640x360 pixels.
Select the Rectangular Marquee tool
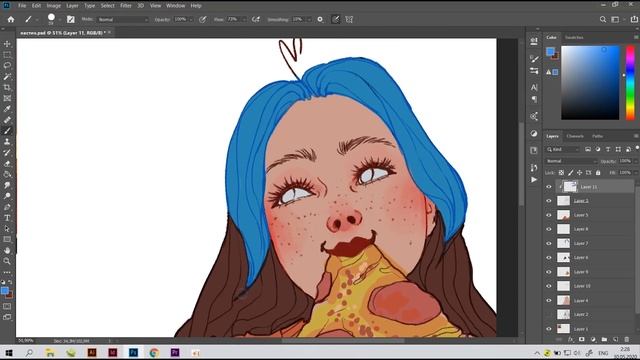tap(7, 55)
